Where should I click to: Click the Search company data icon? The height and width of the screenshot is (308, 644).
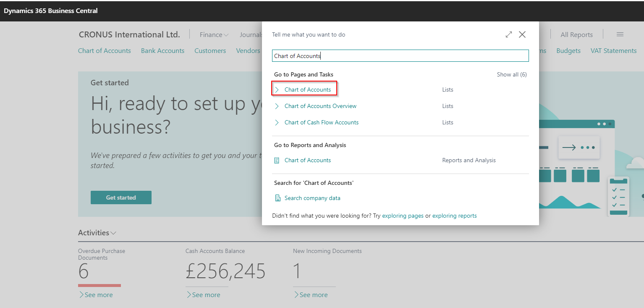277,198
